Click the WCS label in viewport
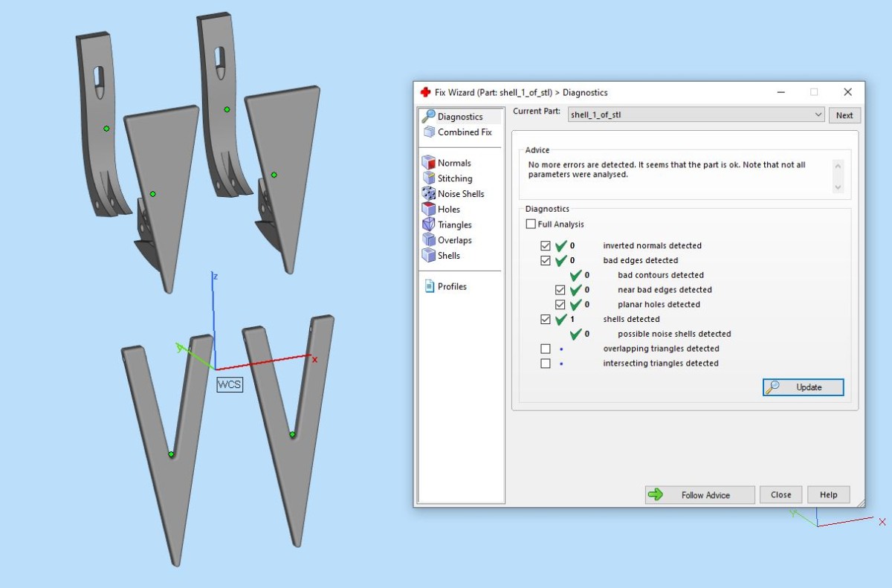Screen dimensions: 892x588 [230, 384]
